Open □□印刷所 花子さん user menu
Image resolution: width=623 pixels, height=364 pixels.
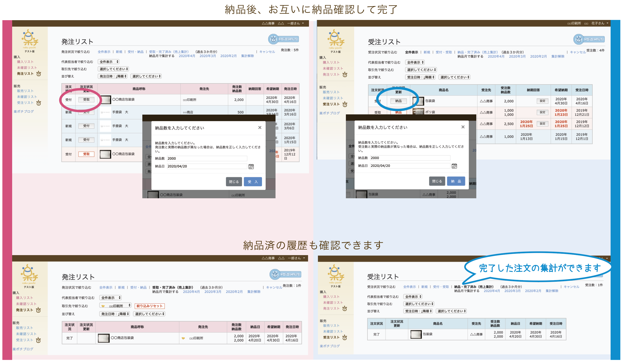(x=588, y=23)
